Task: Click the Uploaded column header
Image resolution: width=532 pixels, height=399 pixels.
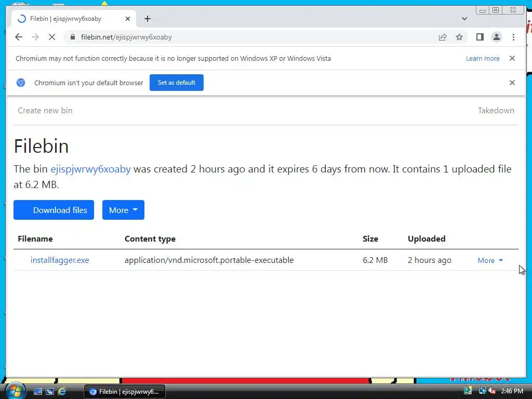Action: pos(427,239)
